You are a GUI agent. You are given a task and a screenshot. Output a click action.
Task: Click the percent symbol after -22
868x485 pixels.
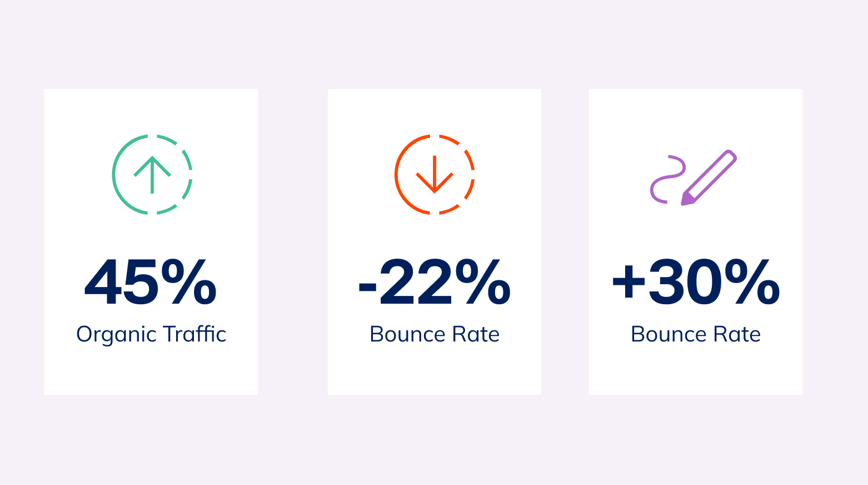pos(482,281)
